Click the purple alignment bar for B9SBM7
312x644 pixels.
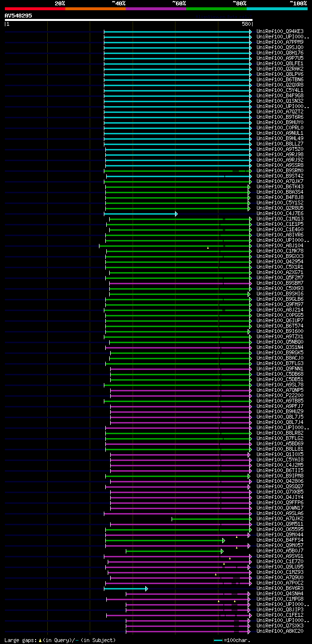tap(180, 283)
